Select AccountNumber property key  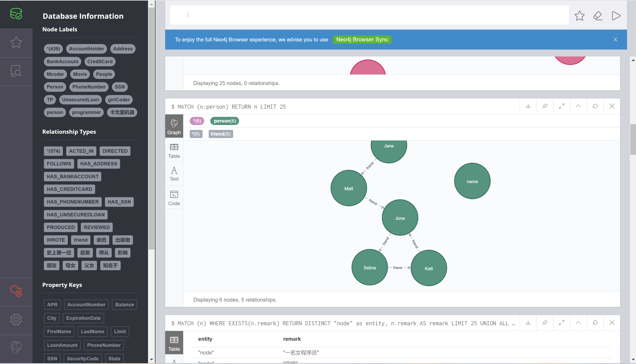click(x=86, y=304)
